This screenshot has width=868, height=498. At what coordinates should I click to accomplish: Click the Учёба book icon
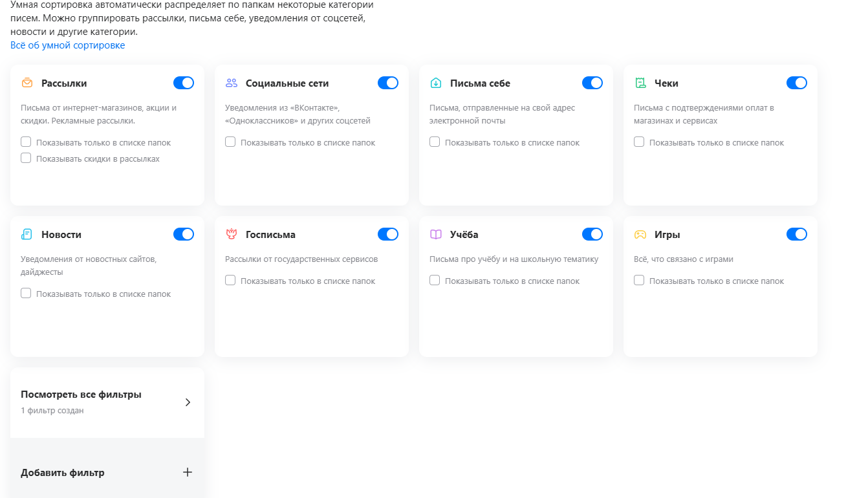tap(436, 234)
